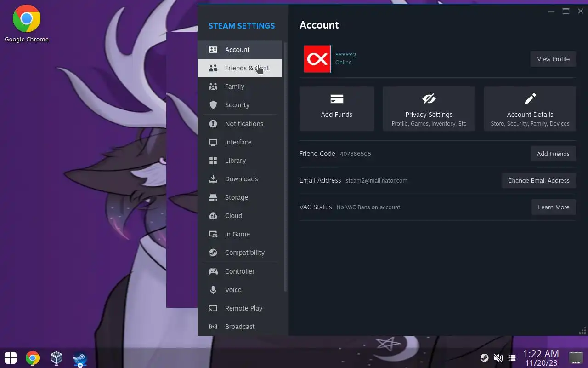Screen dimensions: 588x368
Task: Click the Cloud sync icon
Action: tap(213, 216)
